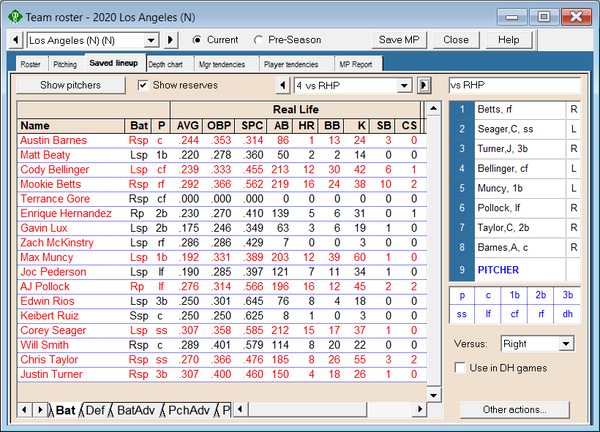Click the Other actions... button
Viewport: 600px width, 432px height.
(514, 409)
